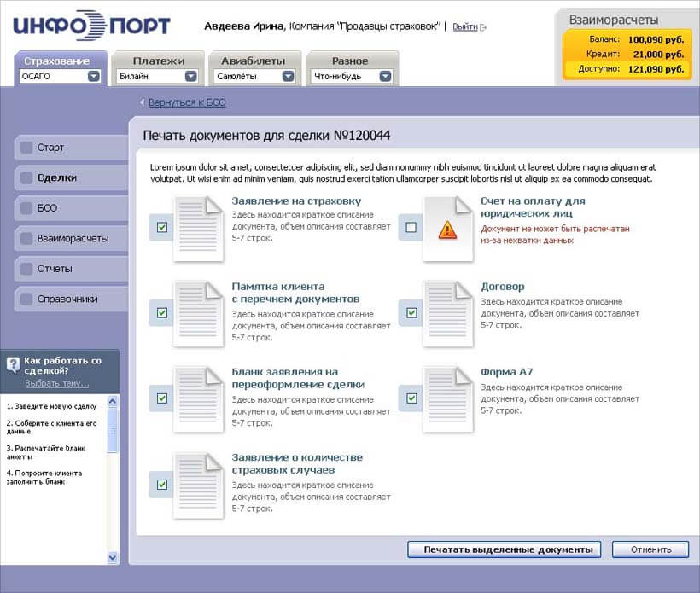Check the Счет на оплату для юридических лиц checkbox

tap(411, 228)
